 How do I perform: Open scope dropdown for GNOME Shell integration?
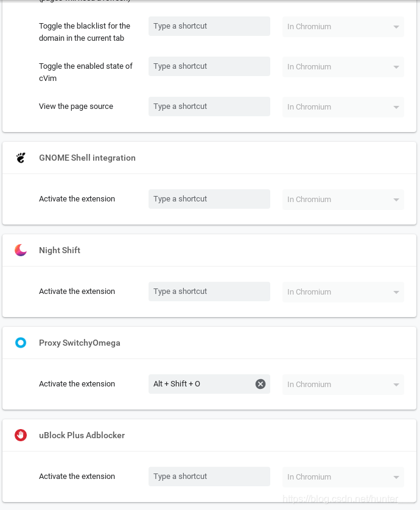coord(343,200)
